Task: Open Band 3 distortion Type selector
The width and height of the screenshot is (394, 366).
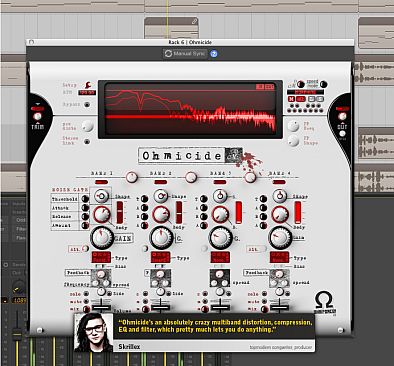Action: tap(220, 257)
